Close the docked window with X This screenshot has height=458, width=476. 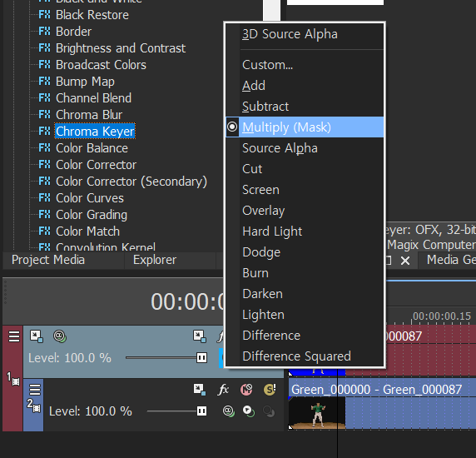point(405,261)
